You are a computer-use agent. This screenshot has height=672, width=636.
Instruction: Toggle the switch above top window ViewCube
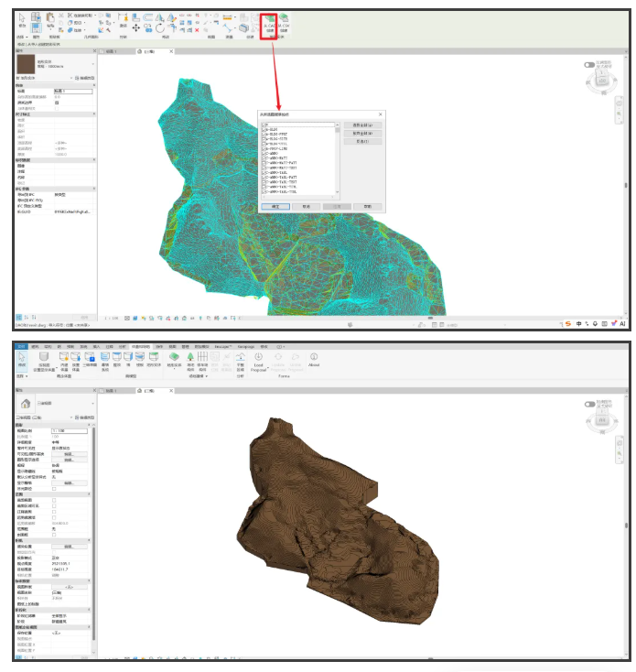click(x=589, y=65)
